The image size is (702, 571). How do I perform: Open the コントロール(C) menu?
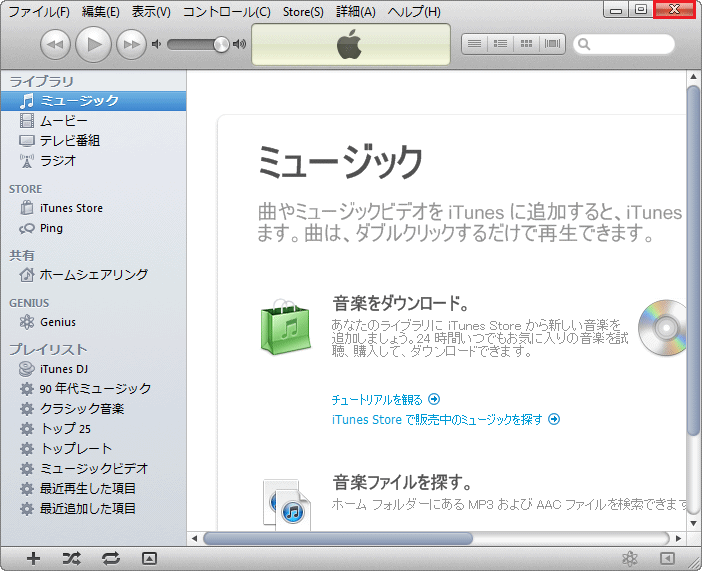pos(227,12)
